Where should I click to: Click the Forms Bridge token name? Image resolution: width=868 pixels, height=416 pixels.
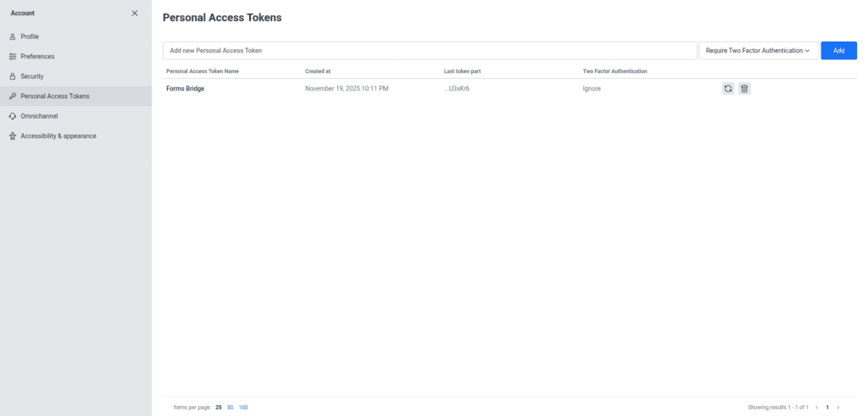[x=186, y=88]
